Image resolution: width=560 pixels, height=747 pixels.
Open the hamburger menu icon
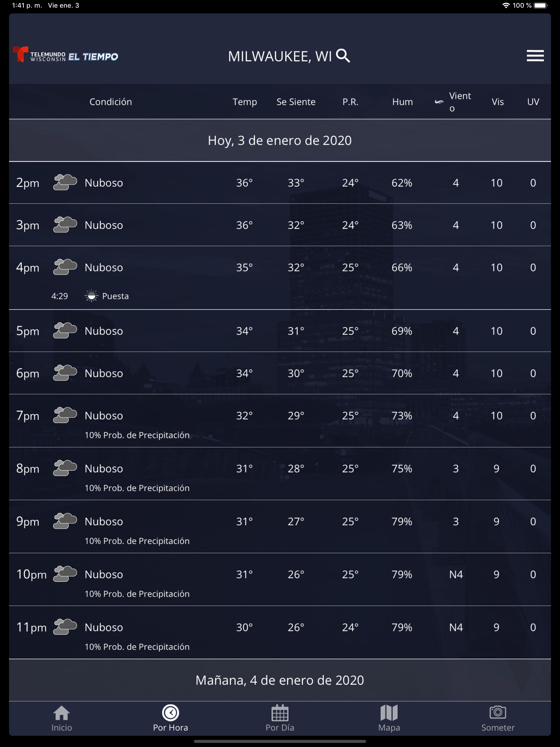coord(535,56)
